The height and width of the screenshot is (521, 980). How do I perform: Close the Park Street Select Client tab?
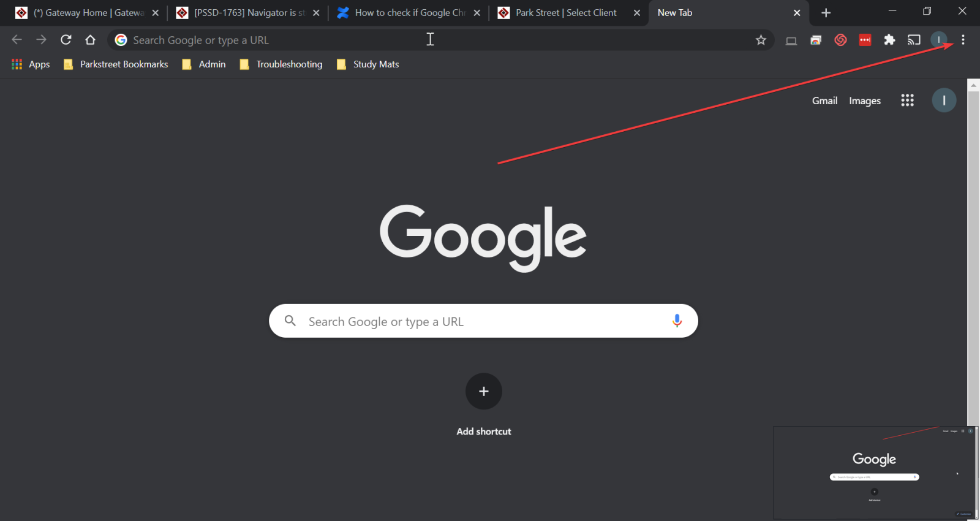pos(637,13)
